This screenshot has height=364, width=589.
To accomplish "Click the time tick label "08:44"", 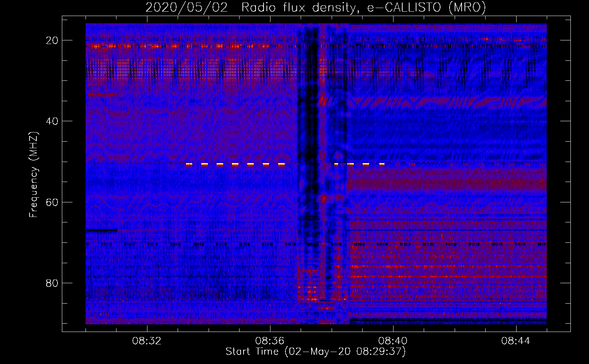I will (516, 341).
